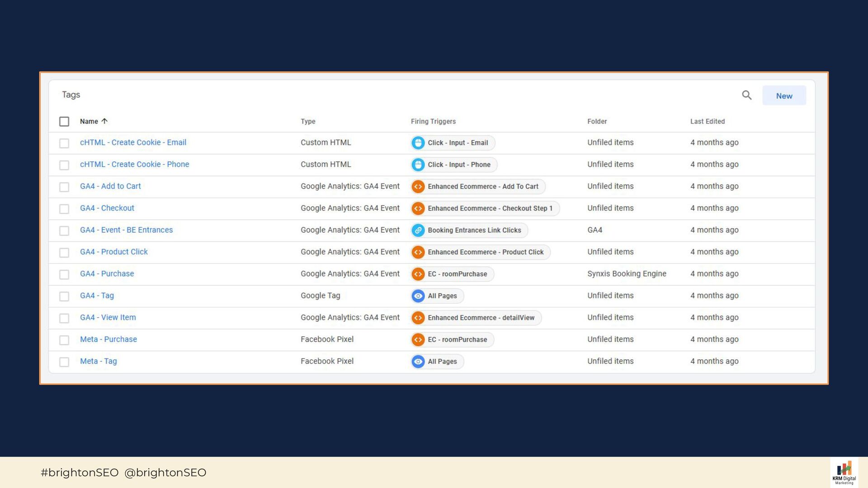Open the cHTML - Create Cookie - Email tag
Screen dimensions: 868x488
[133, 142]
